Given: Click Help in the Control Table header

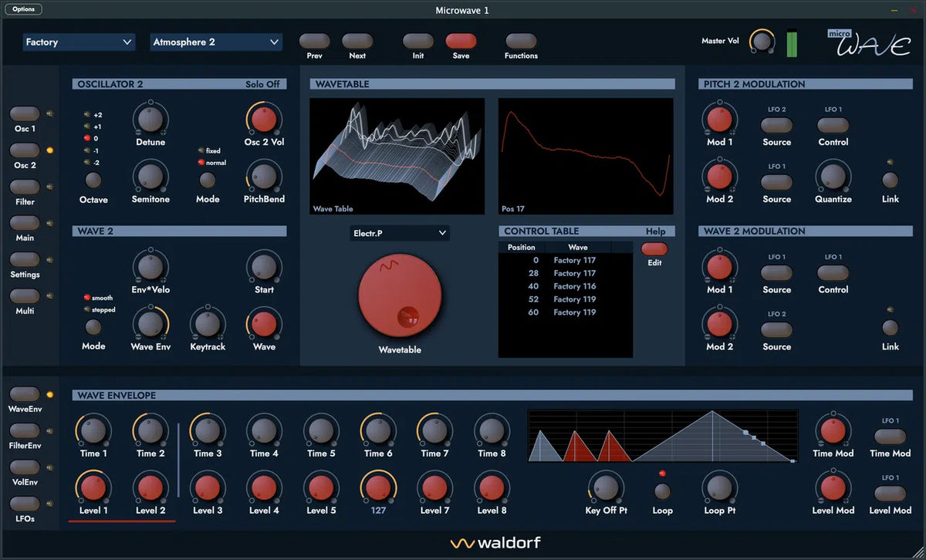Looking at the screenshot, I should click(657, 231).
